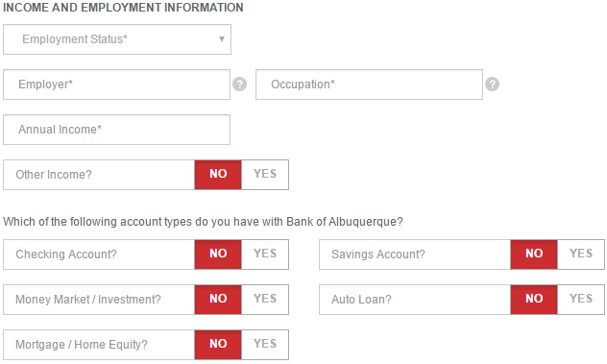This screenshot has width=607, height=364.
Task: Toggle Money Market / Investment to YES
Action: (x=265, y=300)
